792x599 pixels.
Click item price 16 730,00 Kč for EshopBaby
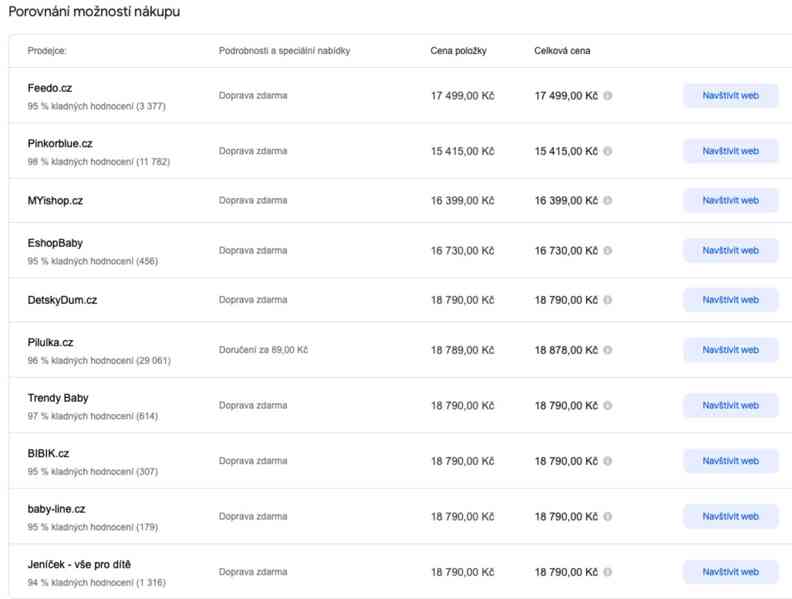463,251
